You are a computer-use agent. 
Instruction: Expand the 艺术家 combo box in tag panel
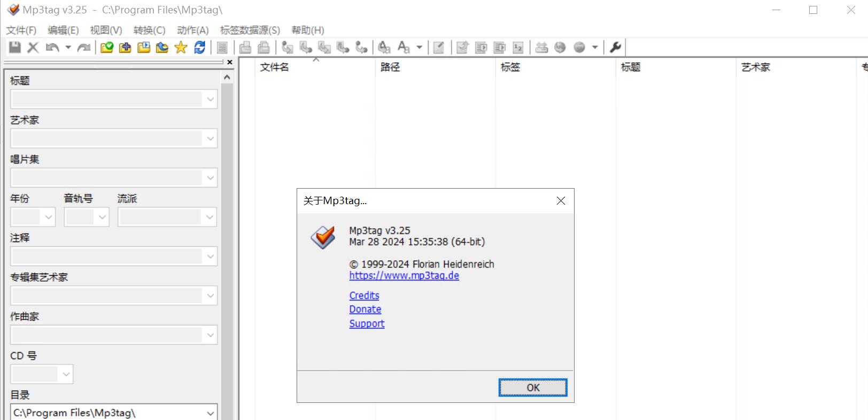(x=210, y=138)
